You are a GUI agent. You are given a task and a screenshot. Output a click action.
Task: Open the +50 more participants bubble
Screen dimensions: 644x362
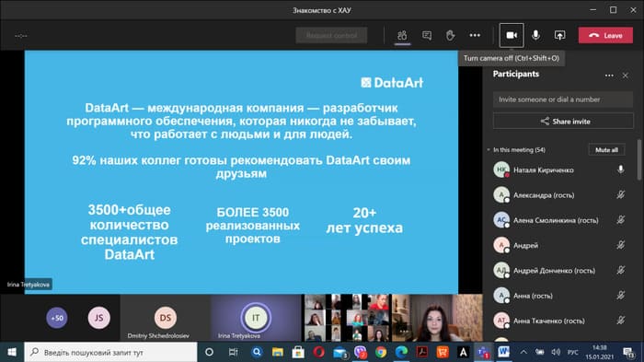click(x=57, y=318)
